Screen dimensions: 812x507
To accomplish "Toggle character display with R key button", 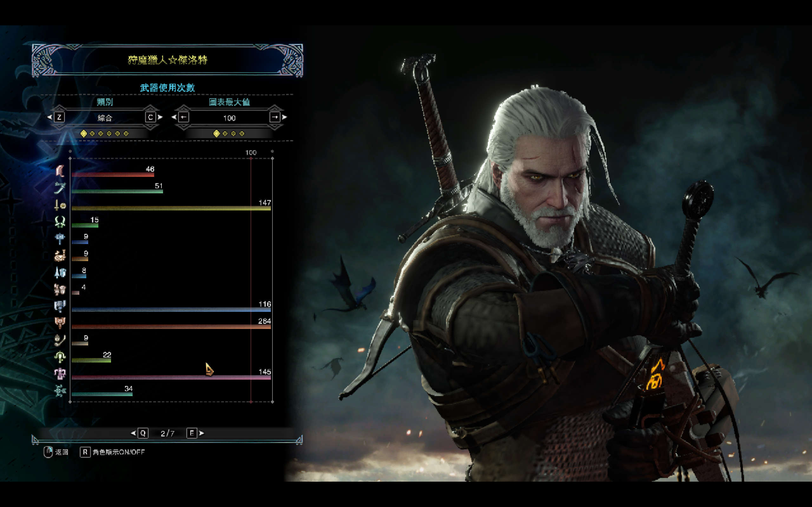I will tap(85, 452).
